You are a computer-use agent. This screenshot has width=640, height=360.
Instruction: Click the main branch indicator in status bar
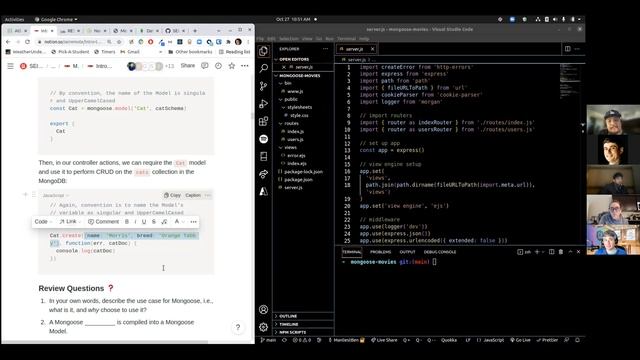pos(269,340)
